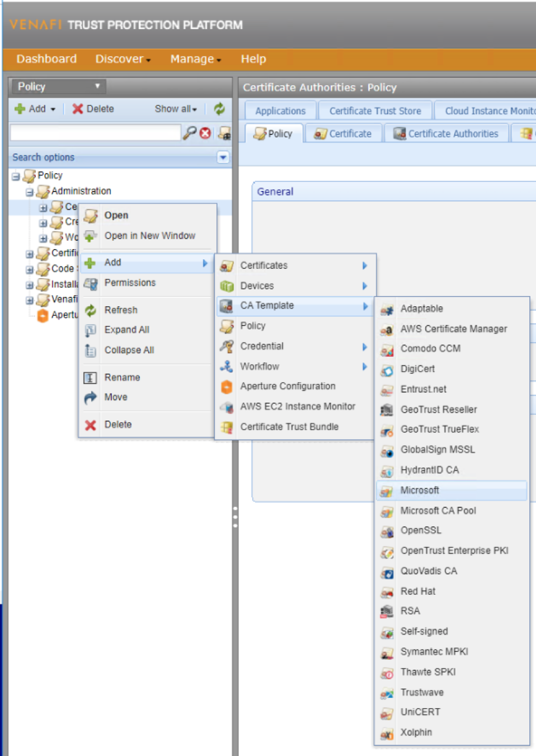The width and height of the screenshot is (536, 756).
Task: Expand the Code tree node
Action: [30, 269]
